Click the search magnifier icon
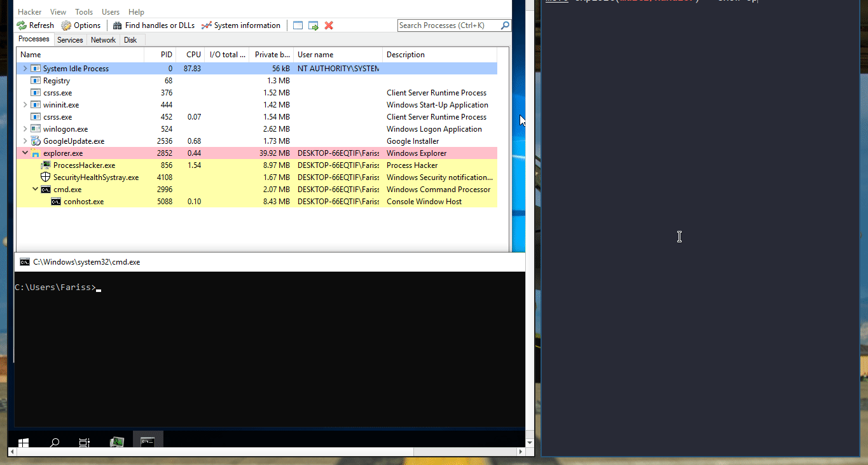 (505, 25)
